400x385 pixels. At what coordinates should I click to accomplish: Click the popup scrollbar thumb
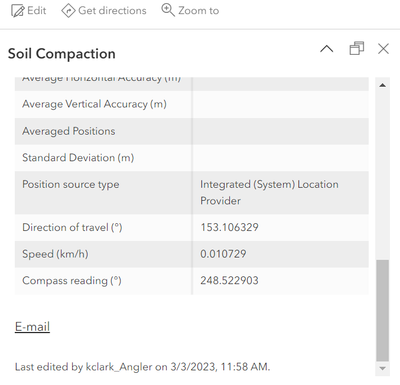(x=383, y=311)
